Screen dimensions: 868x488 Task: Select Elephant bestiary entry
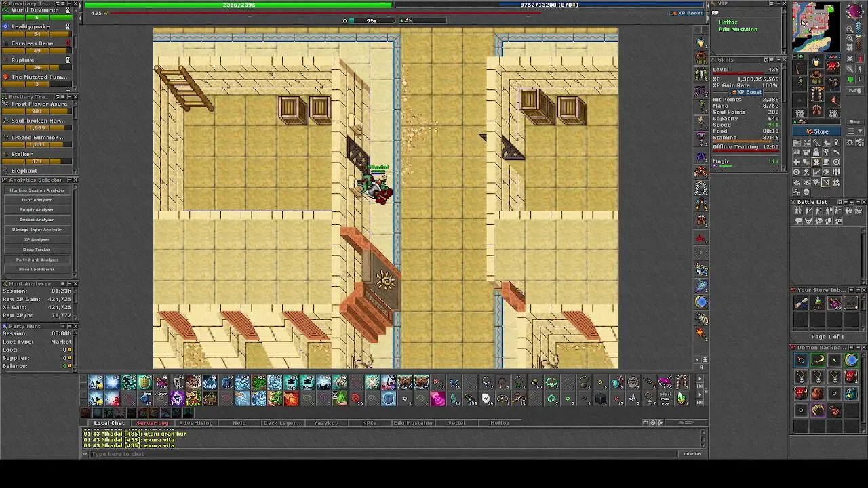36,171
